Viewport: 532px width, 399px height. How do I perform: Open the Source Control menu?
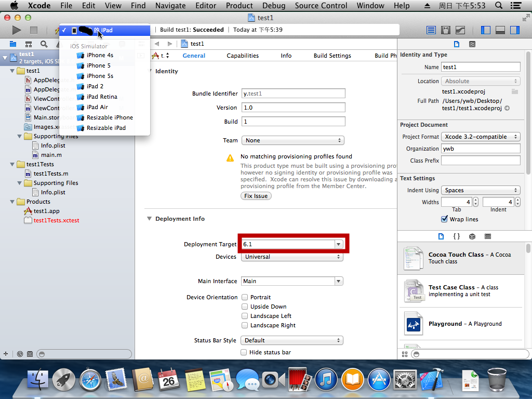321,5
